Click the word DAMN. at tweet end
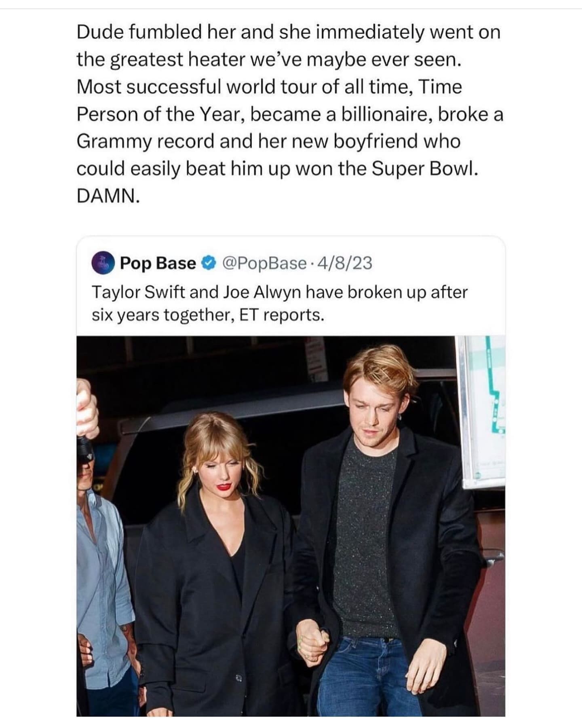 click(x=108, y=196)
